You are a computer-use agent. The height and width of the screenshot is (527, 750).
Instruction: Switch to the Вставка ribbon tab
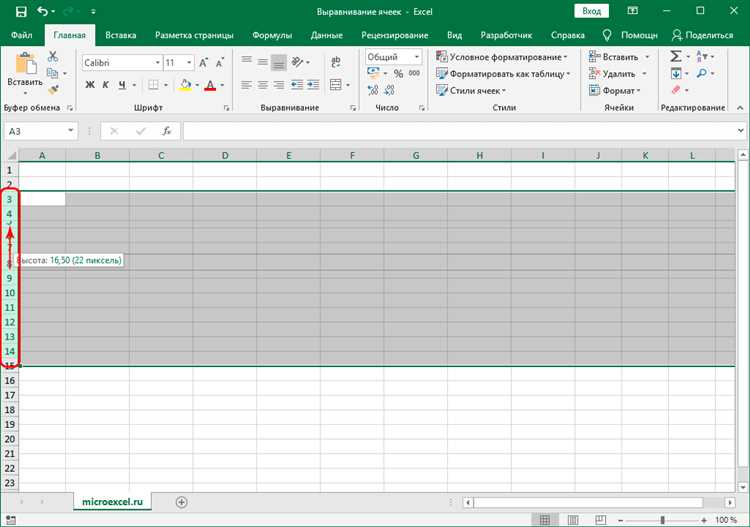tap(120, 35)
